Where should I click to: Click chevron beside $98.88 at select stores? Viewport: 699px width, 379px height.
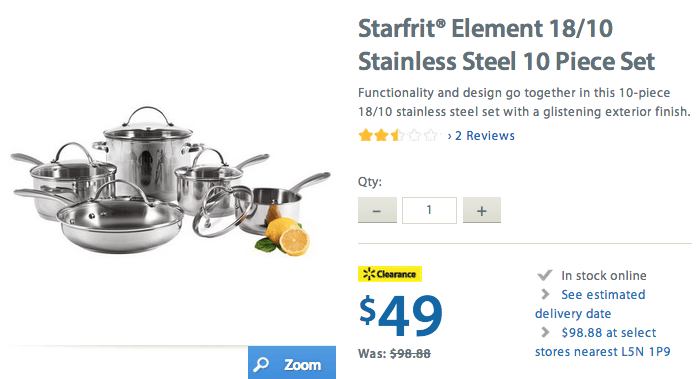click(x=545, y=332)
